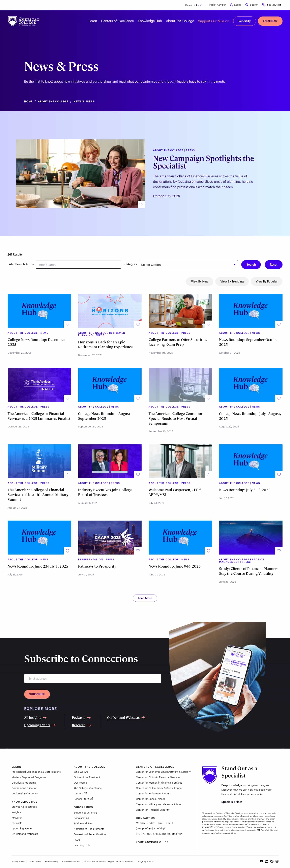The width and height of the screenshot is (290, 868).
Task: Click the phone icon beside 866-310-8181
Action: pos(264,5)
